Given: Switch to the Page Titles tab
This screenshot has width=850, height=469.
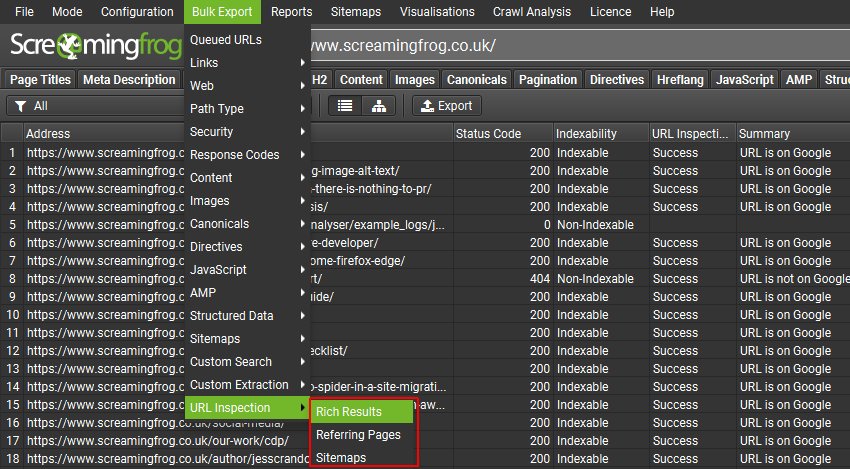Looking at the screenshot, I should tap(40, 80).
